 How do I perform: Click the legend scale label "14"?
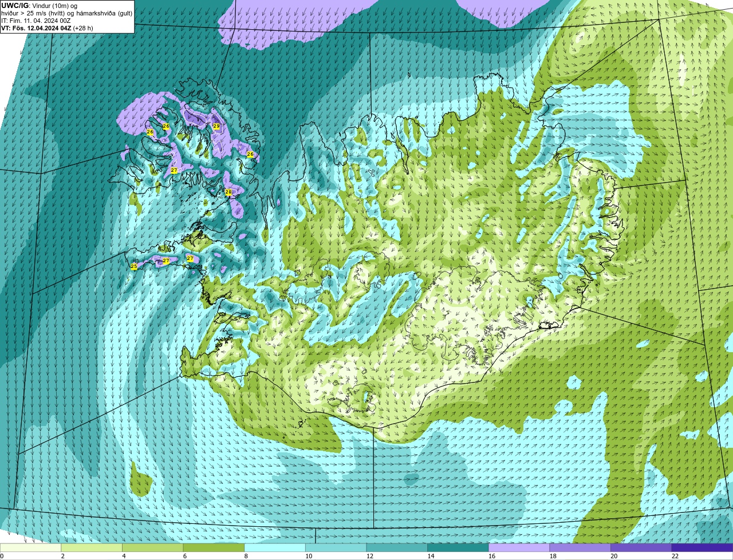pyautogui.click(x=431, y=556)
